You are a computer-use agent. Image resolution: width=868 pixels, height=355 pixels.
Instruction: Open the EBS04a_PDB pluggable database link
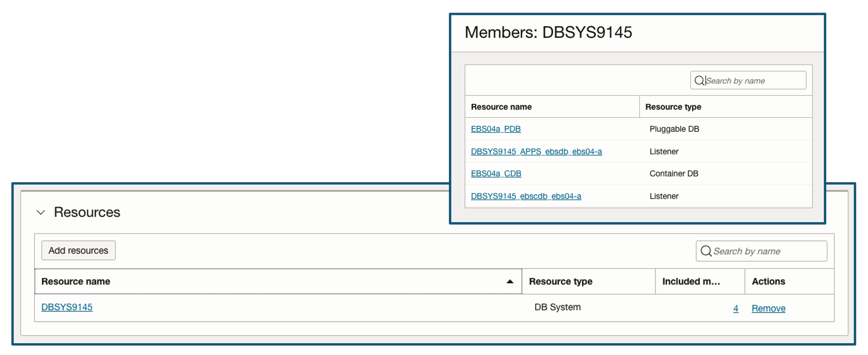coord(496,129)
